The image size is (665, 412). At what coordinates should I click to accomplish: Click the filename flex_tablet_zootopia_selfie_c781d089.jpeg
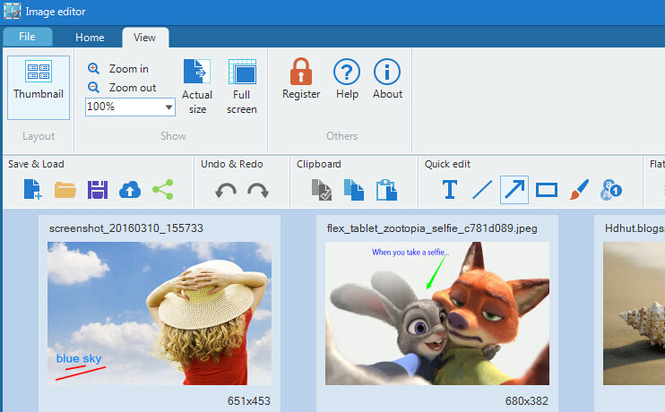(x=432, y=228)
